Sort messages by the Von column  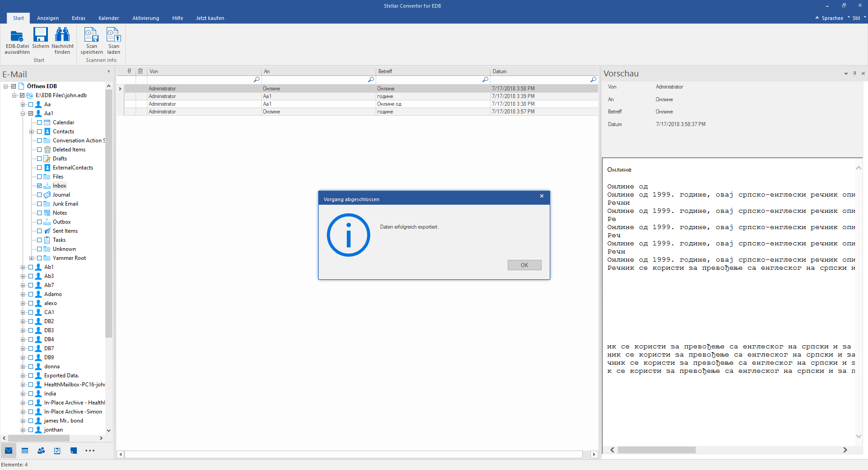[204, 71]
